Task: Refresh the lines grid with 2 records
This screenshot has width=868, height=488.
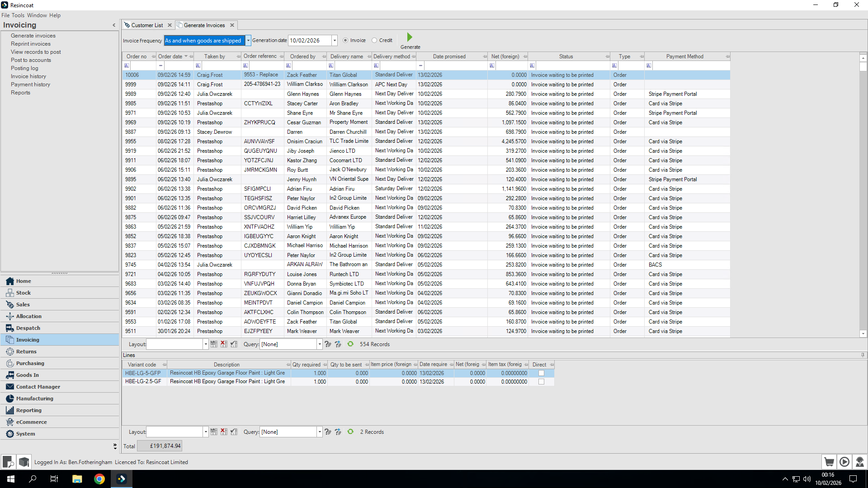Action: (x=350, y=432)
